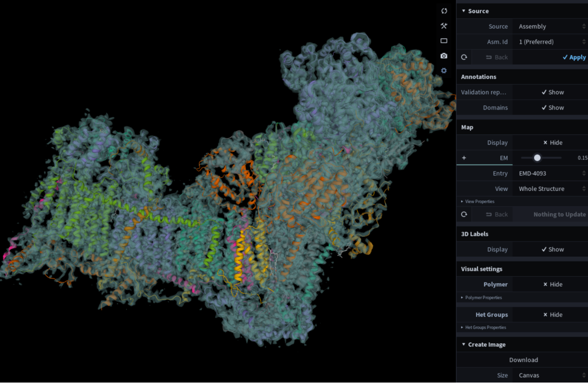Click the refresh icon beside Apply

(464, 57)
